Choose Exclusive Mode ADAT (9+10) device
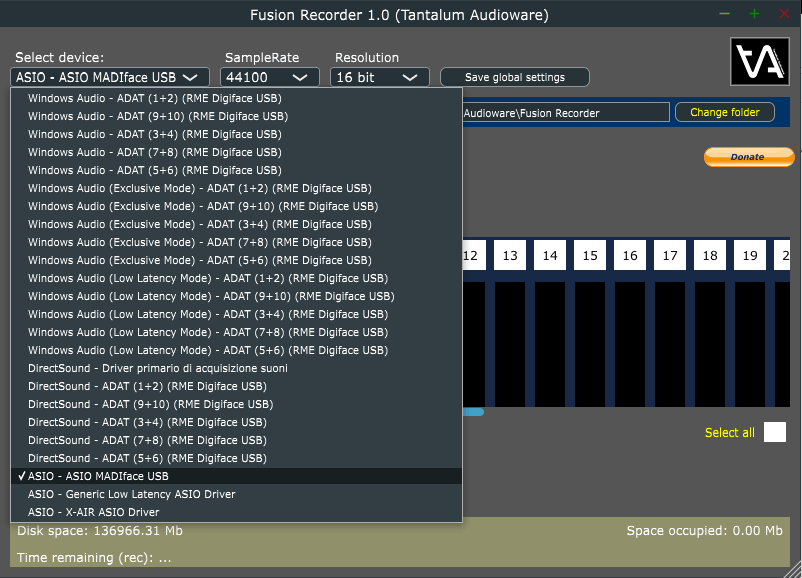802x578 pixels. [236, 206]
